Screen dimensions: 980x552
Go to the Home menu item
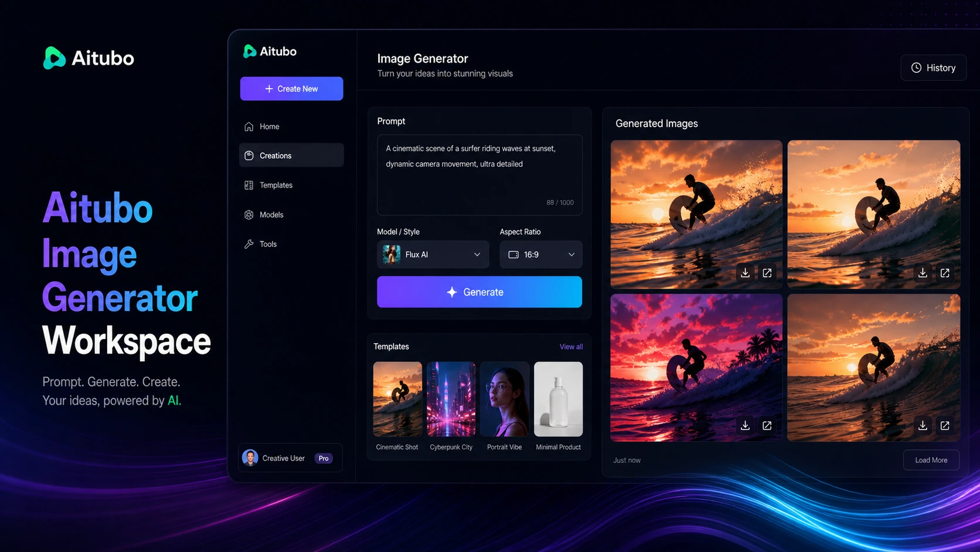(291, 127)
